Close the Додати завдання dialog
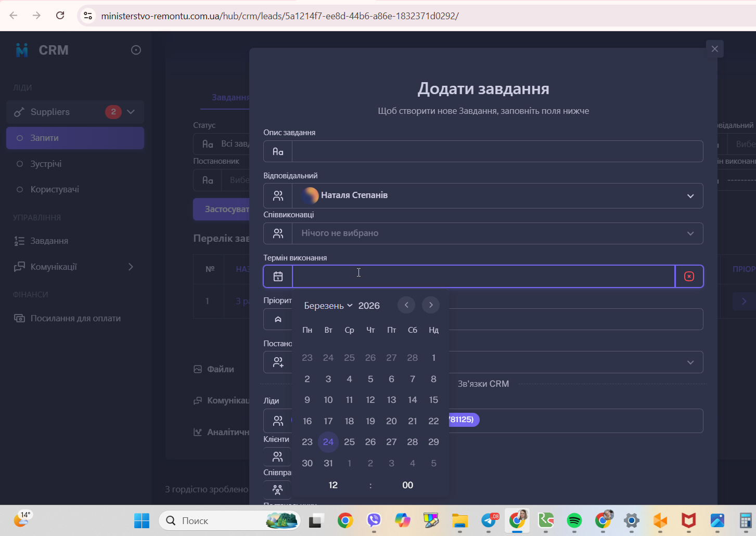756x536 pixels. point(714,49)
